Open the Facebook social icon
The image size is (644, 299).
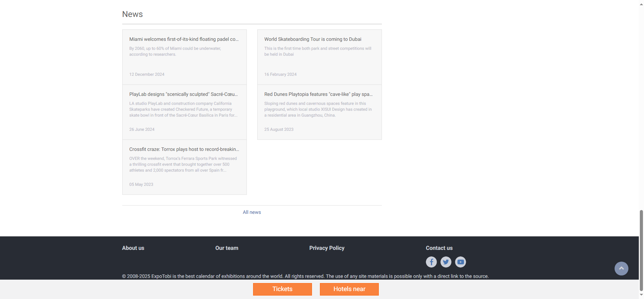431,262
